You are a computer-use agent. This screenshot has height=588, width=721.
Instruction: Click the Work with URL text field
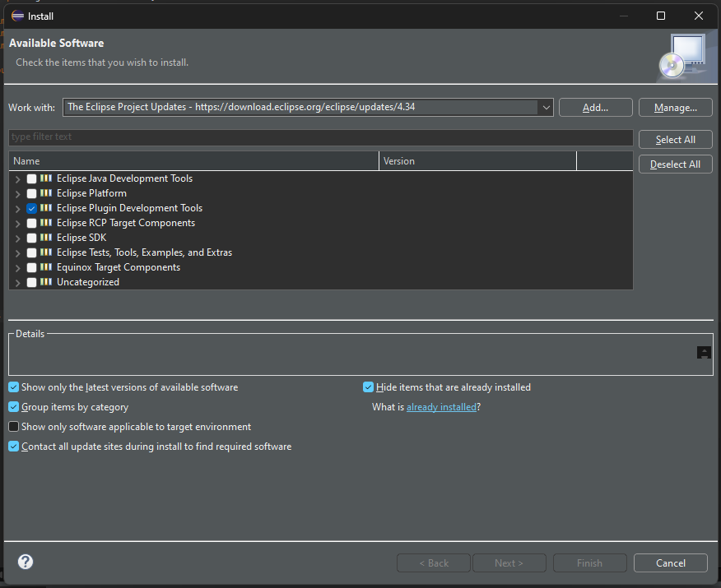(x=300, y=107)
